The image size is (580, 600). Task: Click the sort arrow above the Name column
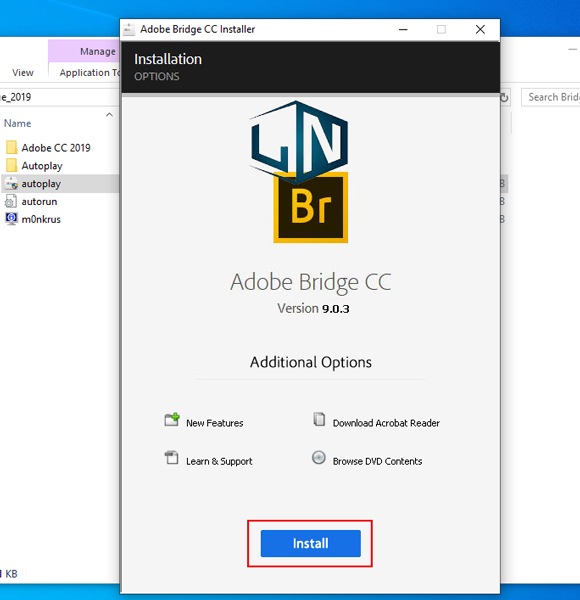pyautogui.click(x=109, y=114)
